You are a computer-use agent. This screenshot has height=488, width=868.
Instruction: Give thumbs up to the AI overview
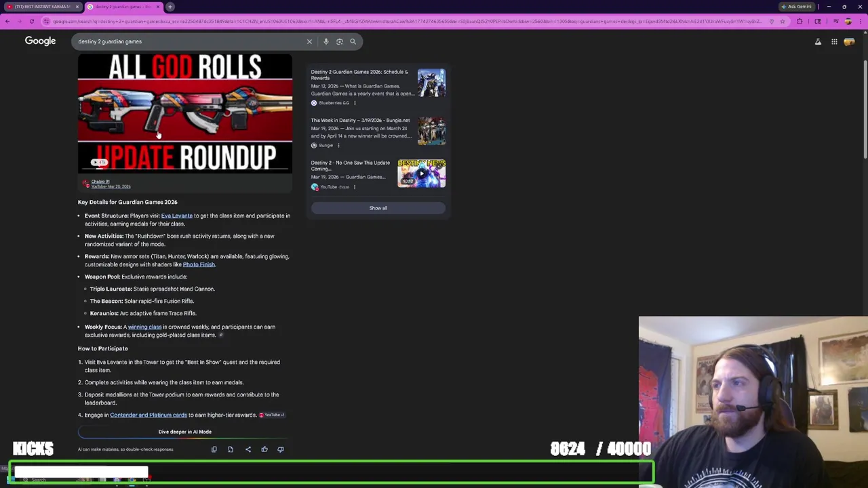[264, 449]
